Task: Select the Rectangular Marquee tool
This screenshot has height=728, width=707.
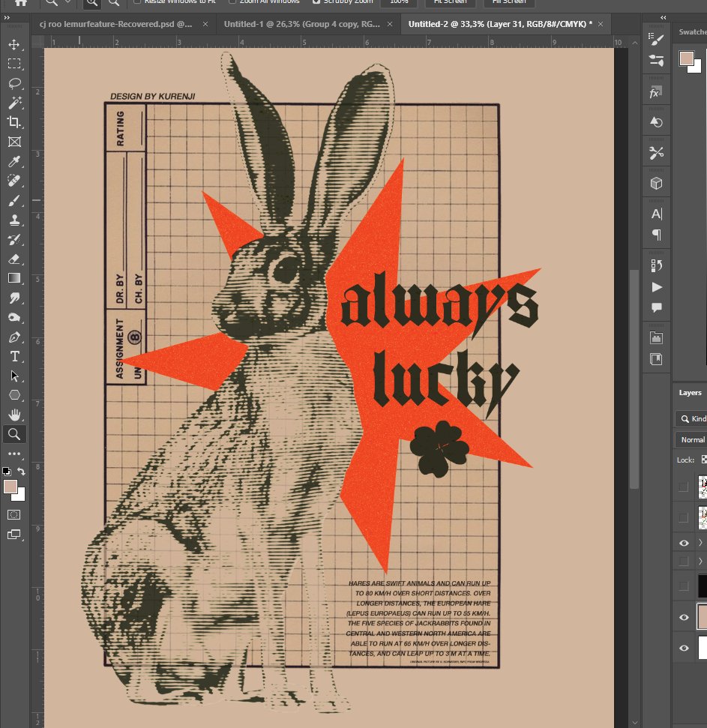Action: click(x=14, y=64)
